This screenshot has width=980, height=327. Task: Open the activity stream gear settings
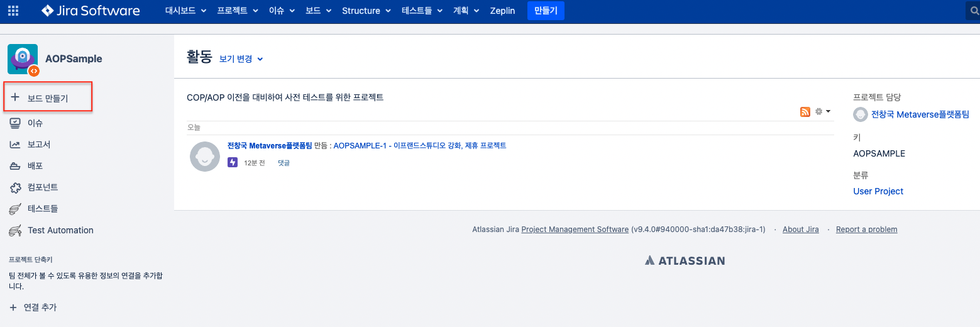pos(822,111)
